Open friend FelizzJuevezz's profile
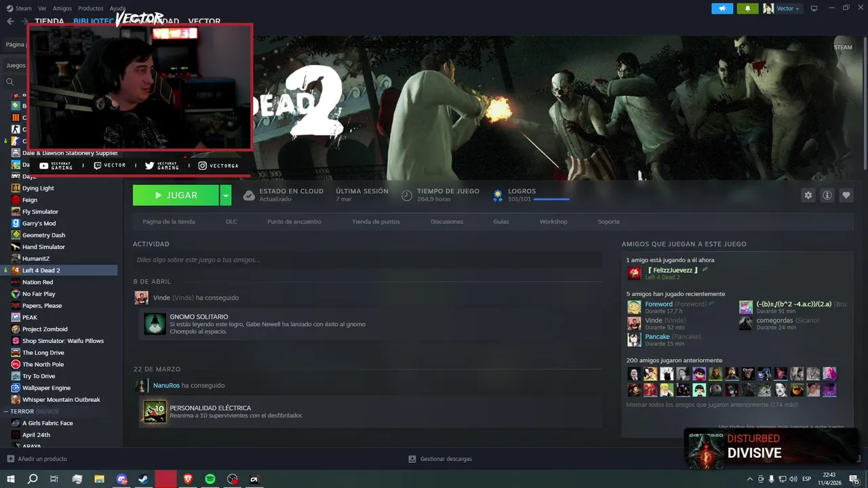Viewport: 868px width, 488px height. pyautogui.click(x=671, y=270)
